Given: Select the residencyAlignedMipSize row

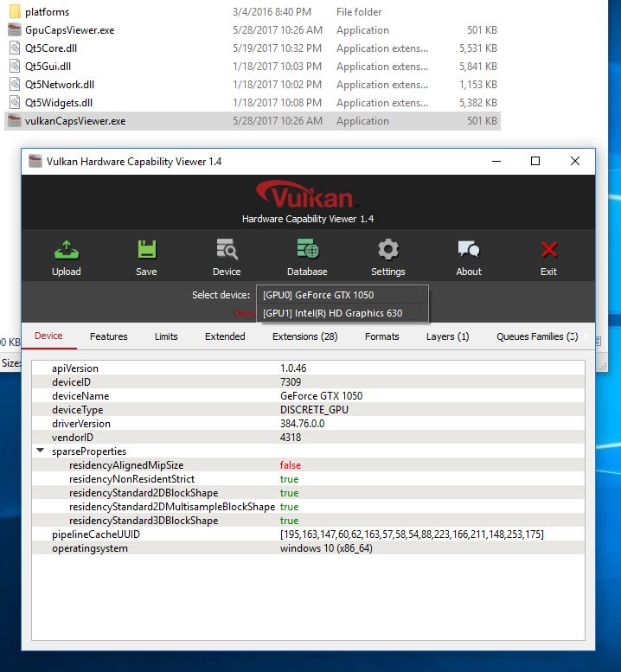Looking at the screenshot, I should tap(308, 465).
